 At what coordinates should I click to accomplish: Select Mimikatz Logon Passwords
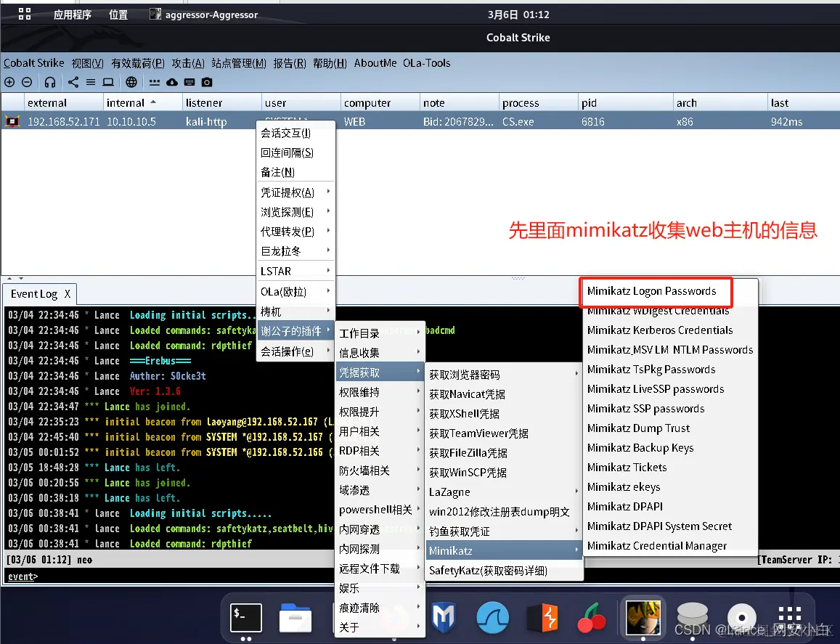(651, 291)
